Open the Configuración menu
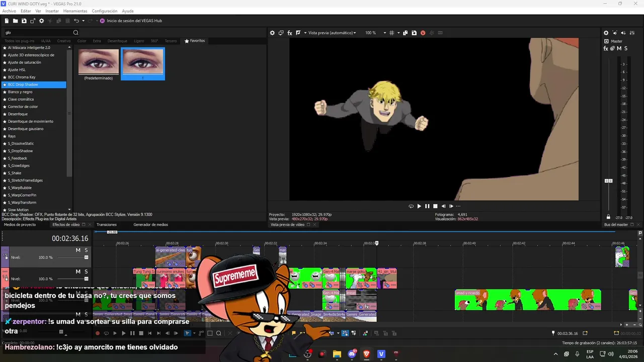644x362 pixels. tap(104, 11)
